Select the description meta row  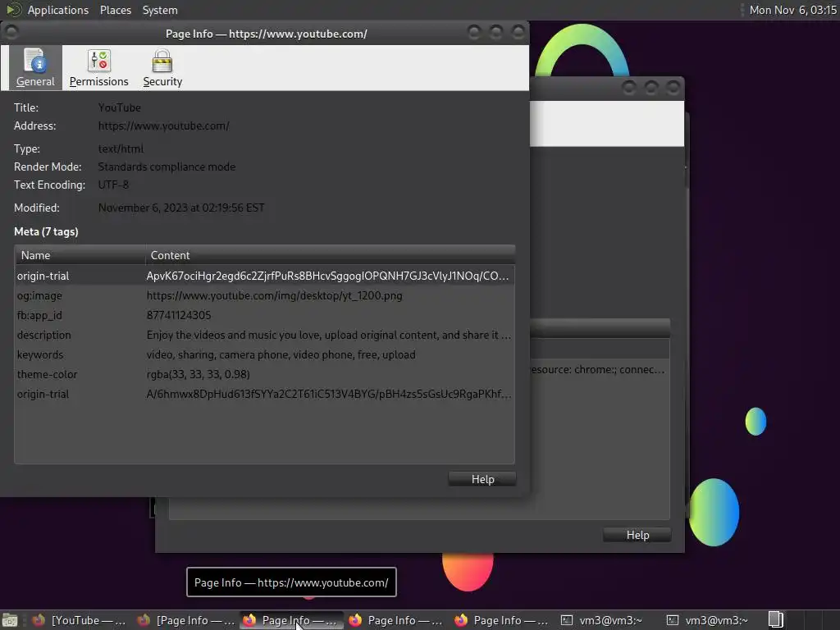tap(265, 335)
